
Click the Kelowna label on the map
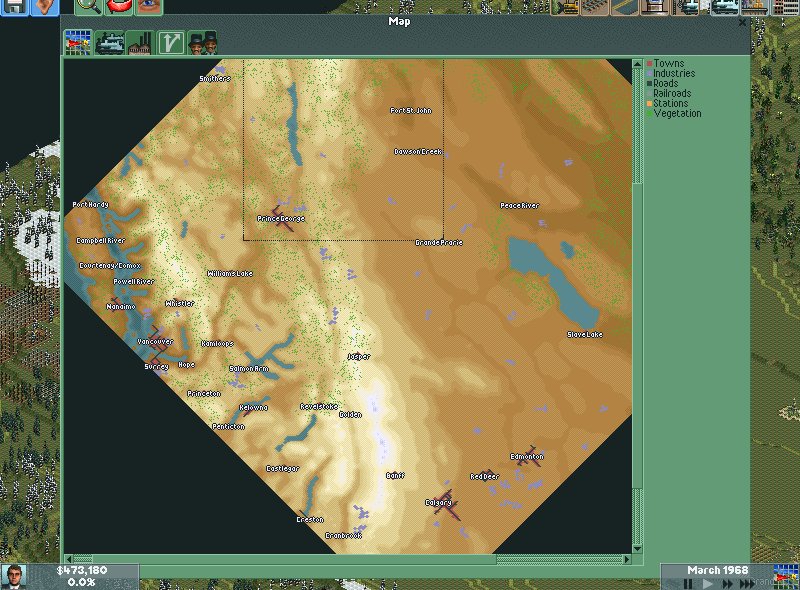(254, 408)
